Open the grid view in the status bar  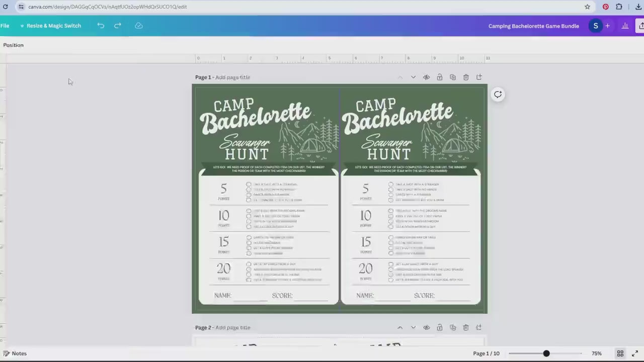[x=620, y=353]
